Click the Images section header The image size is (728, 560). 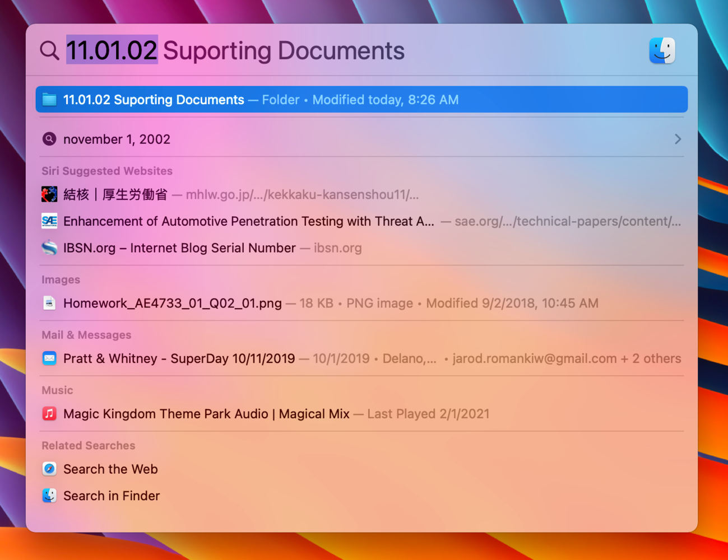coord(61,279)
